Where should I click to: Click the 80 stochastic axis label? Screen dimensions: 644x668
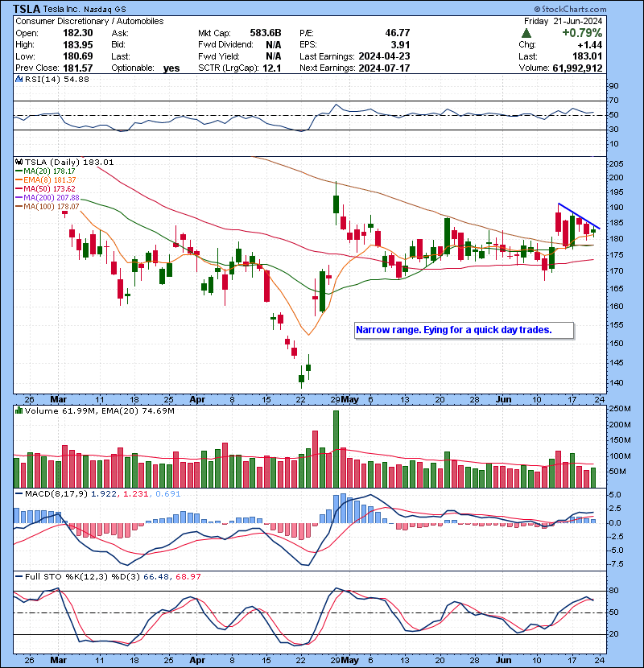[613, 591]
